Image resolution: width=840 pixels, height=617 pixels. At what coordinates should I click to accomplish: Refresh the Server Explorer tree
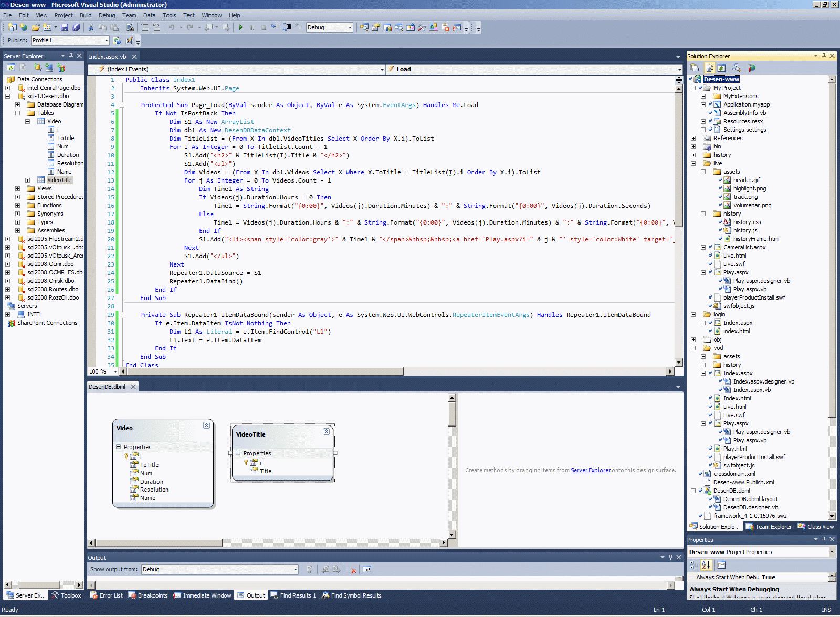(11, 68)
